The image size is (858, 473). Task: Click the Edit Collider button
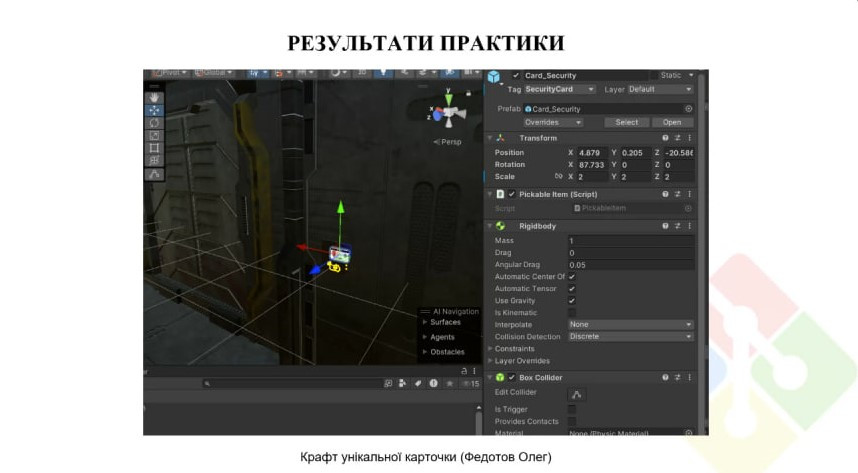577,394
